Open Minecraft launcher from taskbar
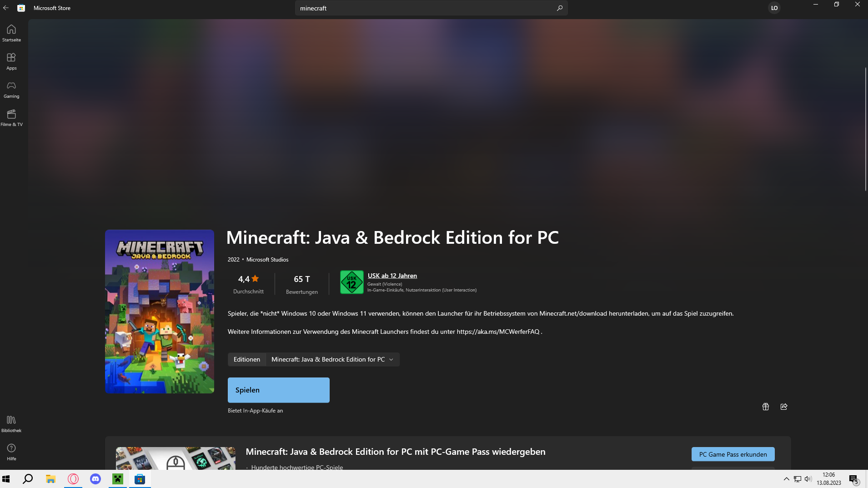The width and height of the screenshot is (868, 488). (x=118, y=479)
